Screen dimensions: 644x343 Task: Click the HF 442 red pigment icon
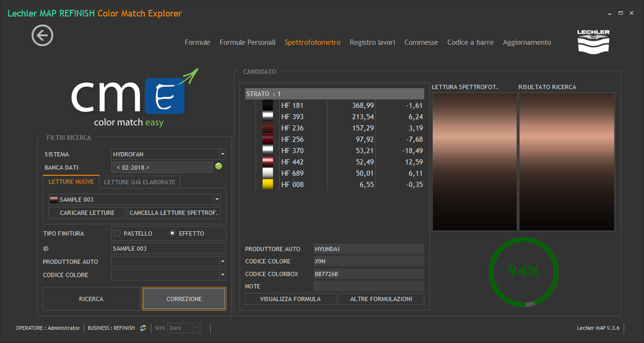click(268, 162)
